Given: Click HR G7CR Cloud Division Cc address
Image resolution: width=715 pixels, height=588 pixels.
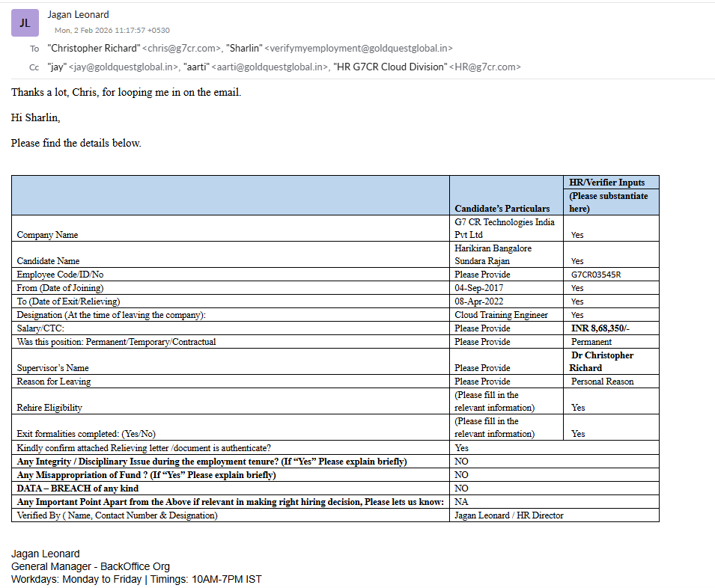Looking at the screenshot, I should (426, 67).
